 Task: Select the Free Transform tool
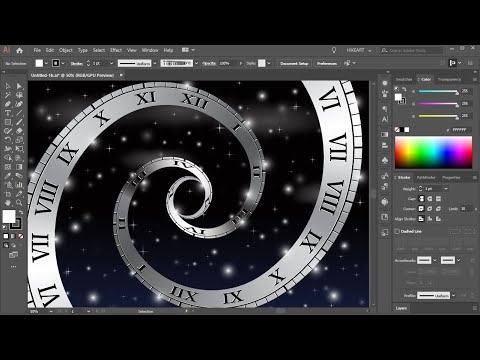(19, 149)
